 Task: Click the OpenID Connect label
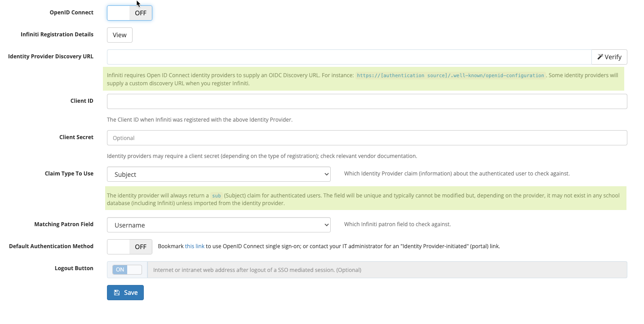click(x=71, y=13)
